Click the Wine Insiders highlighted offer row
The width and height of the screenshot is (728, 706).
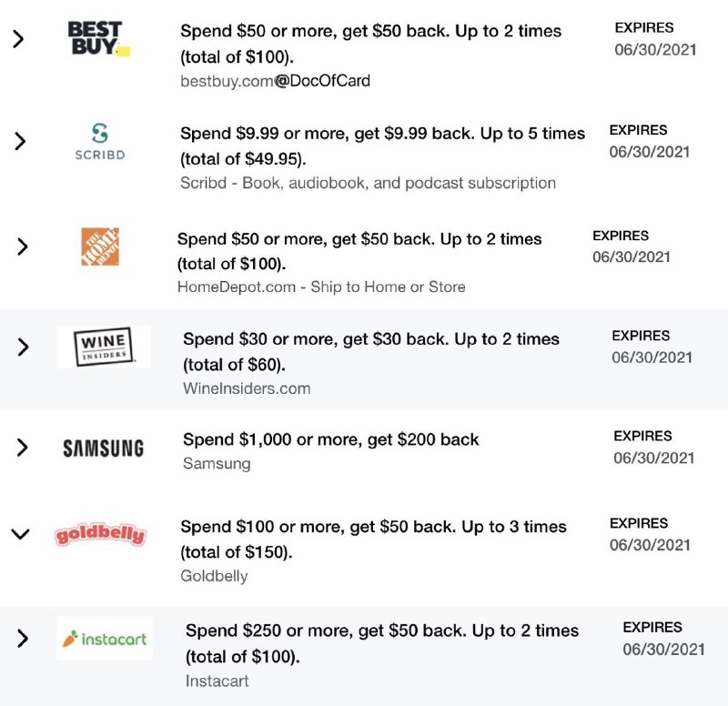(364, 358)
